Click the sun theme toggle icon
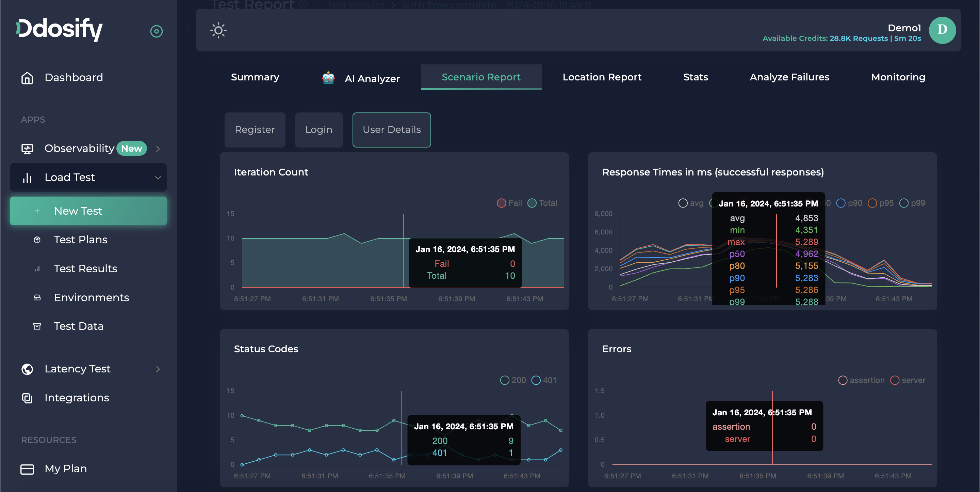This screenshot has height=492, width=980. click(218, 30)
